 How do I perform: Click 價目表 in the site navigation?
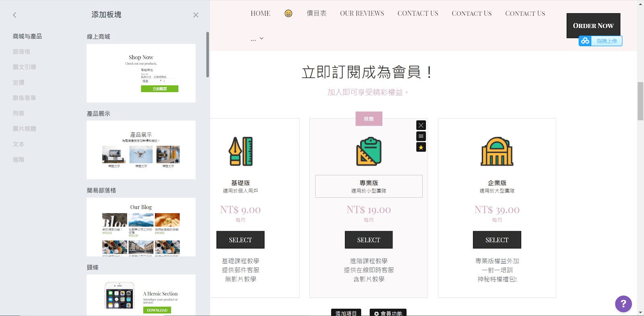pos(316,13)
